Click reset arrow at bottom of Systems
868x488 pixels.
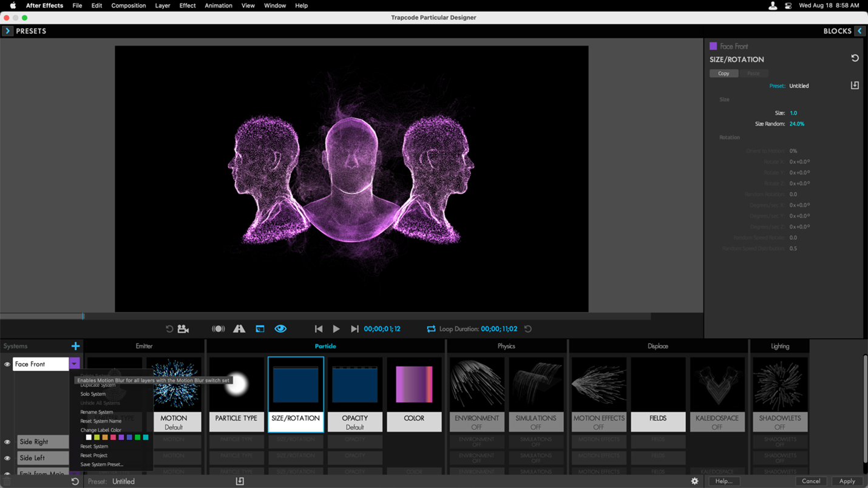[x=75, y=481]
